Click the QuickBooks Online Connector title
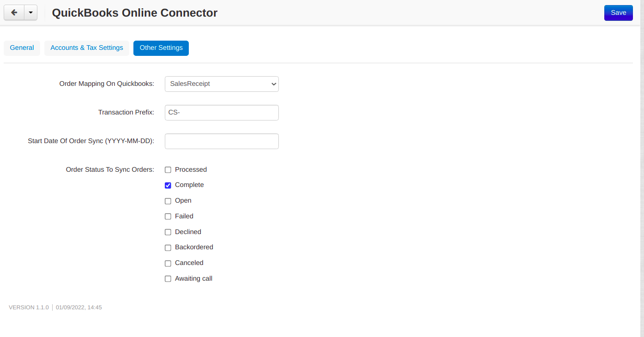The width and height of the screenshot is (644, 337). coord(135,13)
